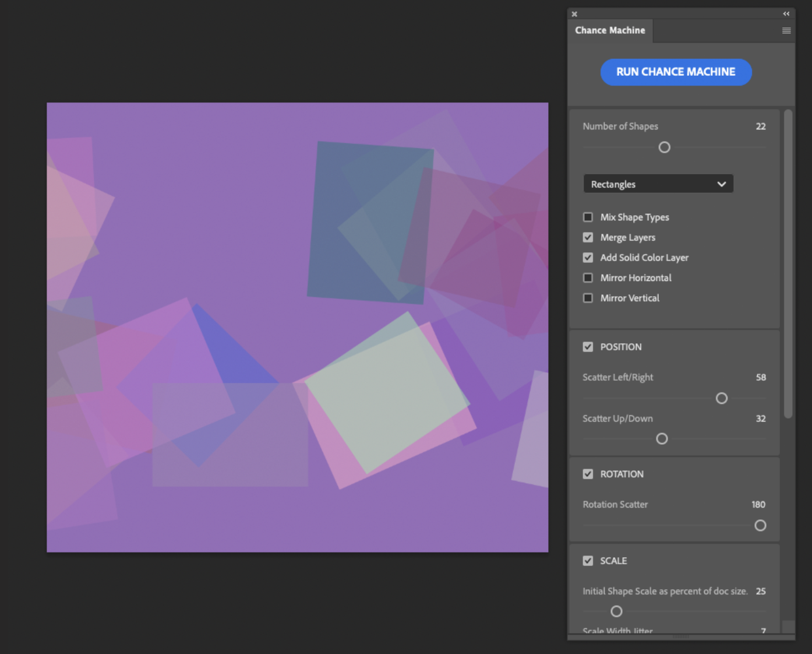
Task: Toggle the POSITION section checkbox
Action: pos(588,347)
